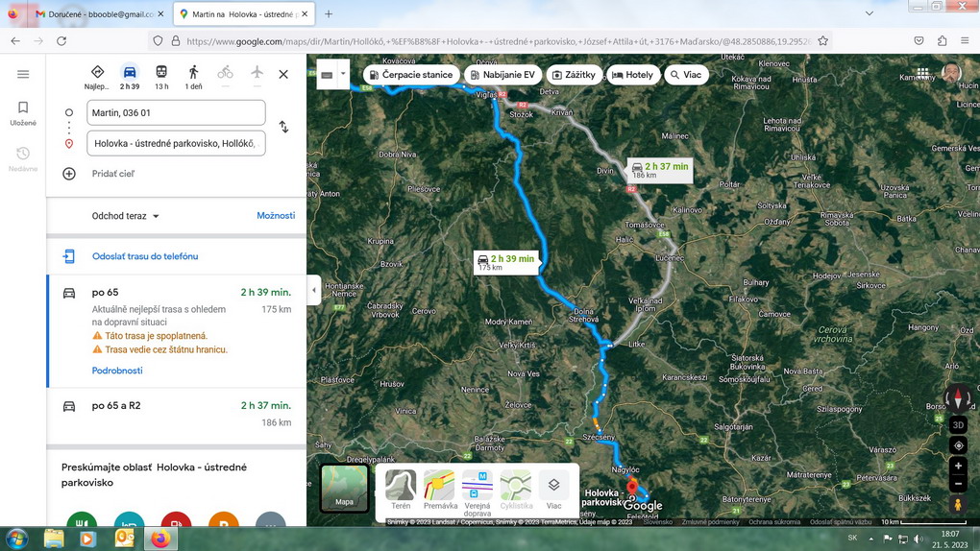Edit starting point Martin, 036 01

(x=176, y=112)
